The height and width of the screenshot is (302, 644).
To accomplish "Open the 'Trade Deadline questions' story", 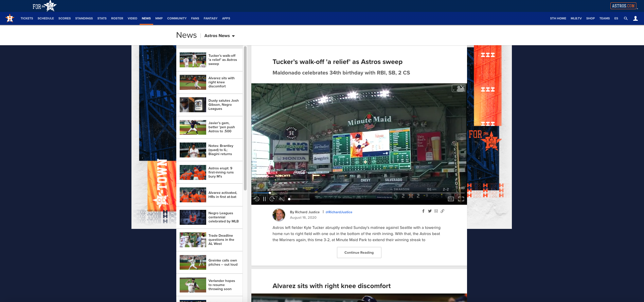I will (x=210, y=240).
